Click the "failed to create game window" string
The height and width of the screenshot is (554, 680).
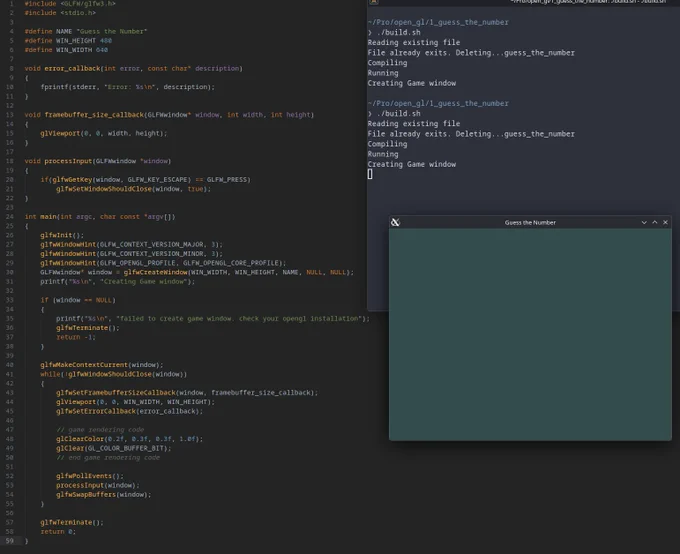240,319
